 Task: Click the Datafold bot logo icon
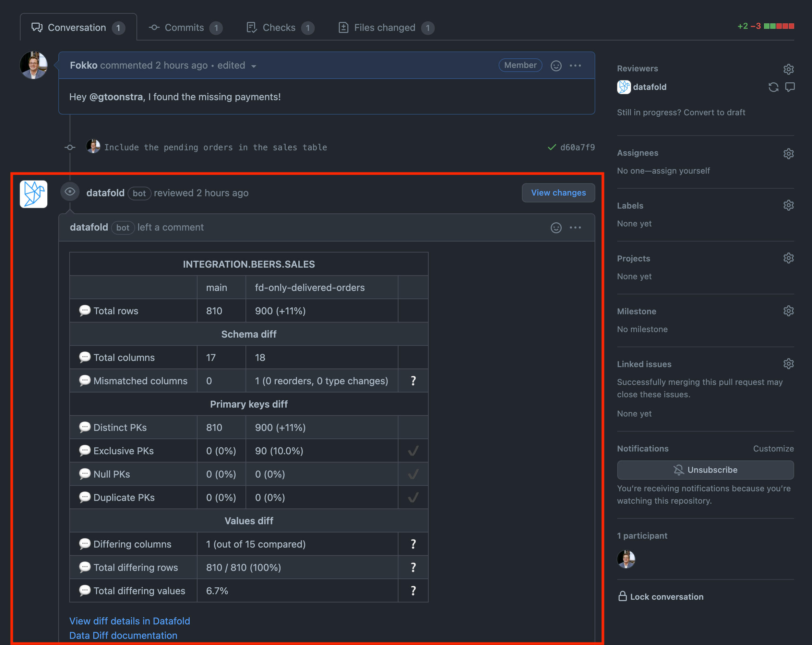pos(35,193)
